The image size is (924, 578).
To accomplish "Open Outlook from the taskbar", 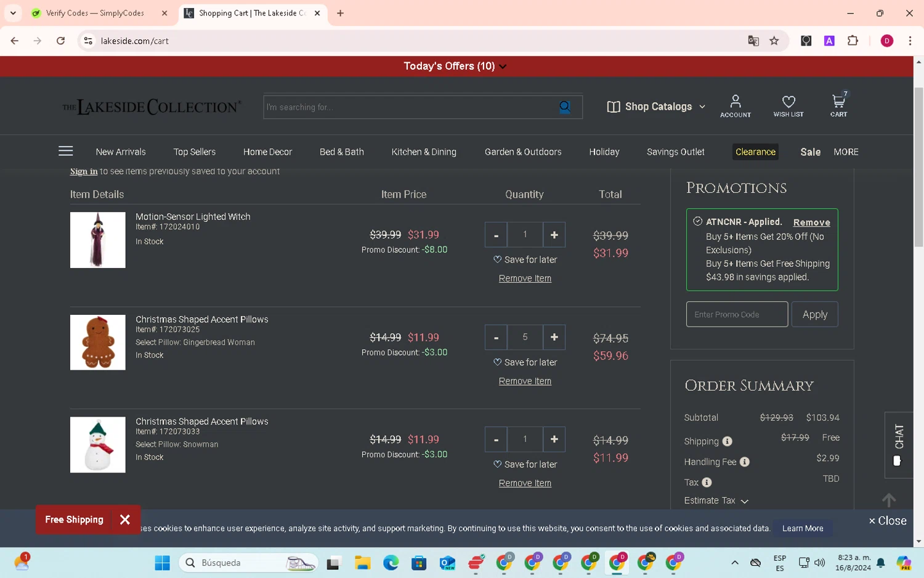I will 447,563.
